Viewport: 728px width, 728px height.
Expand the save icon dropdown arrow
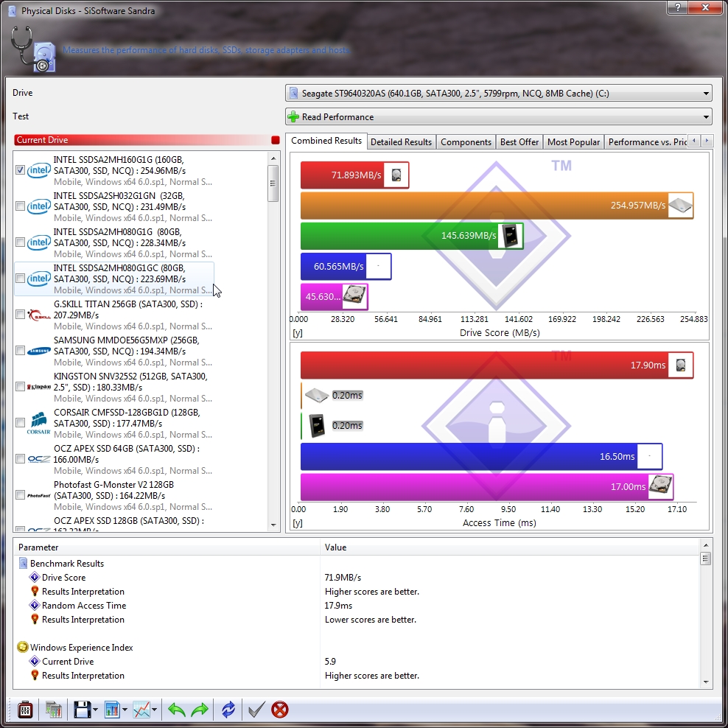tap(96, 710)
